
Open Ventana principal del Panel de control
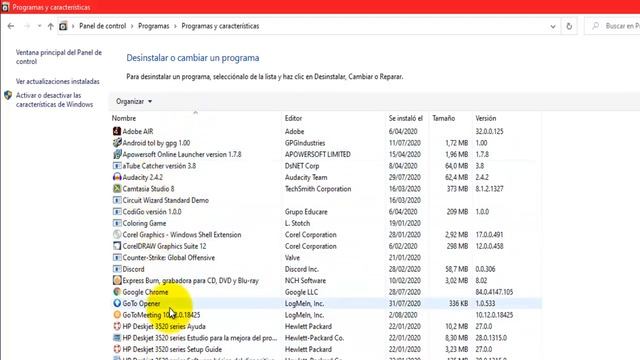59,57
